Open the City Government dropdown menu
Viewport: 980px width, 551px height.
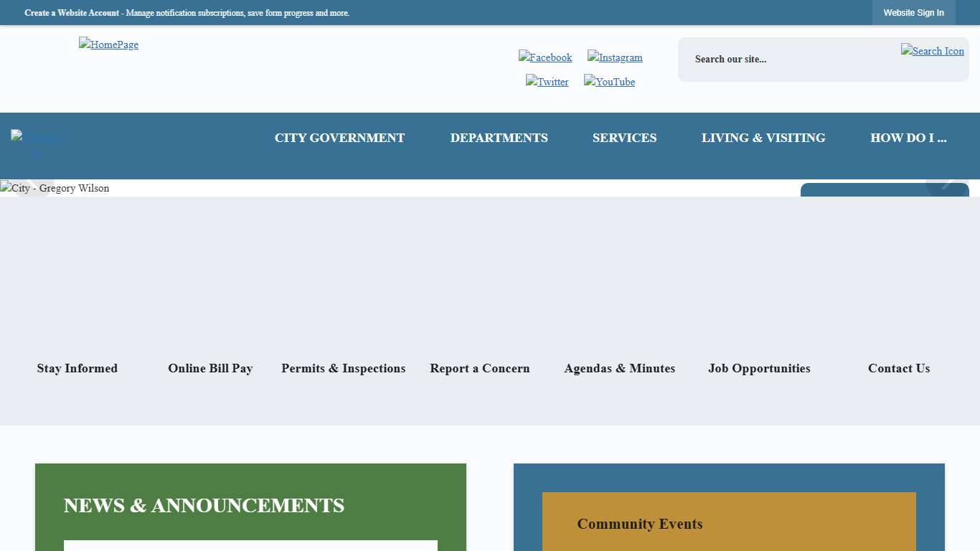[339, 138]
